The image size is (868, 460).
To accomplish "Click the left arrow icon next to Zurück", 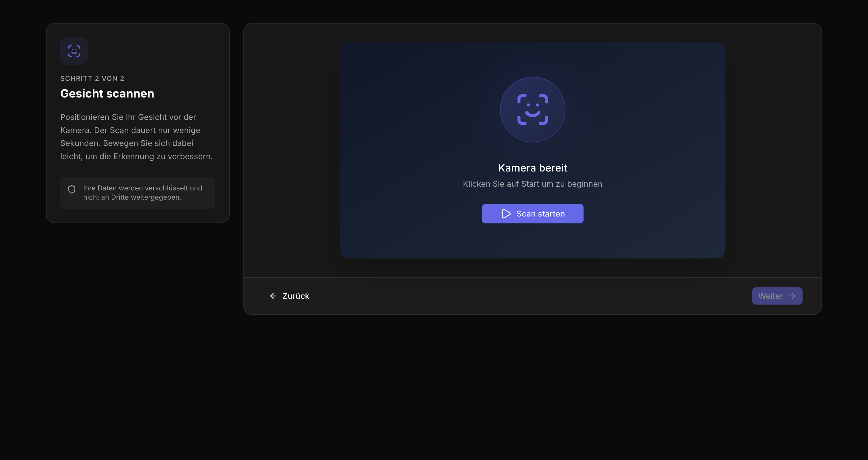I will click(273, 296).
